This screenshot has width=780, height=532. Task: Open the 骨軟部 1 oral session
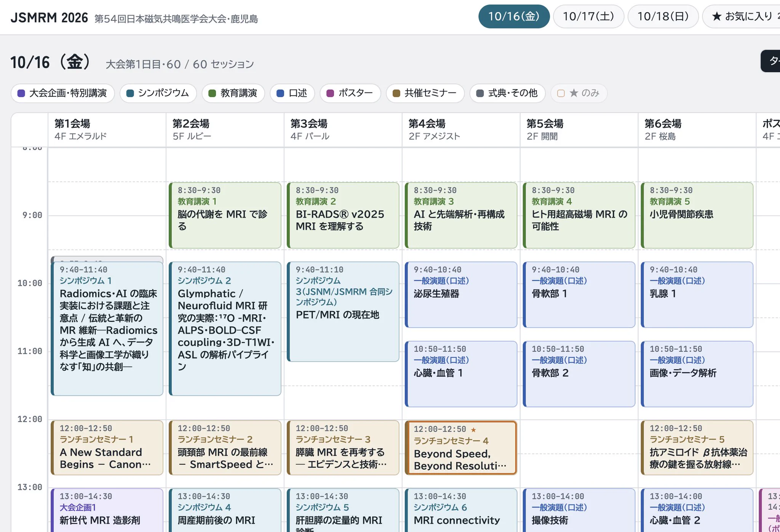pyautogui.click(x=579, y=295)
